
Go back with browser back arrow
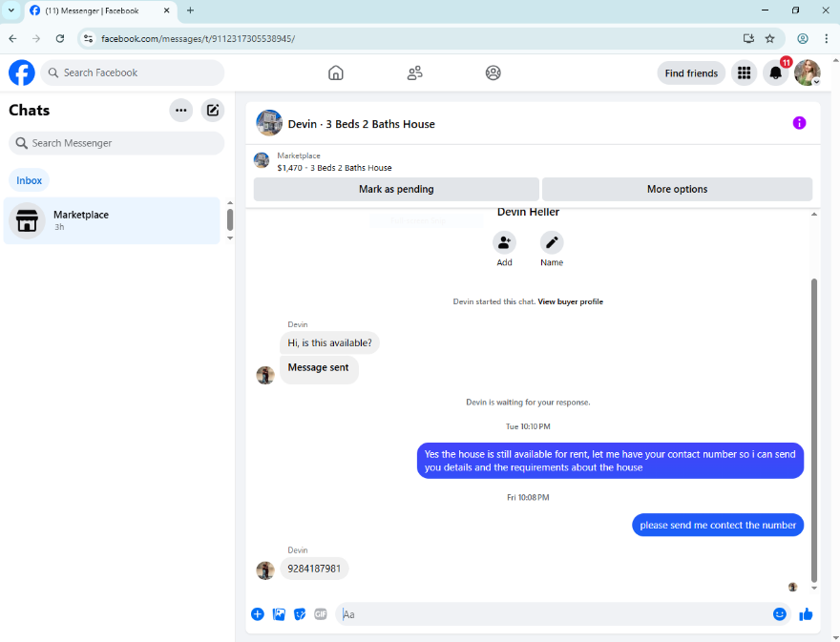tap(12, 38)
